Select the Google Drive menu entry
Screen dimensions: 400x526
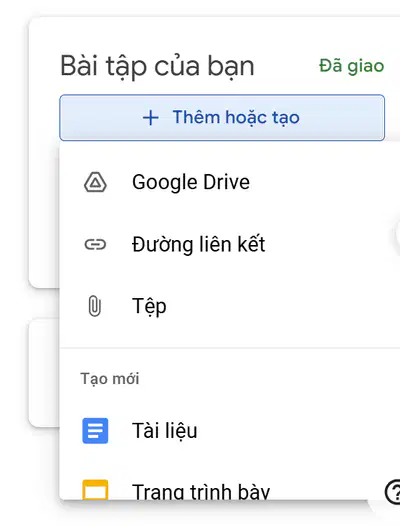click(230, 182)
